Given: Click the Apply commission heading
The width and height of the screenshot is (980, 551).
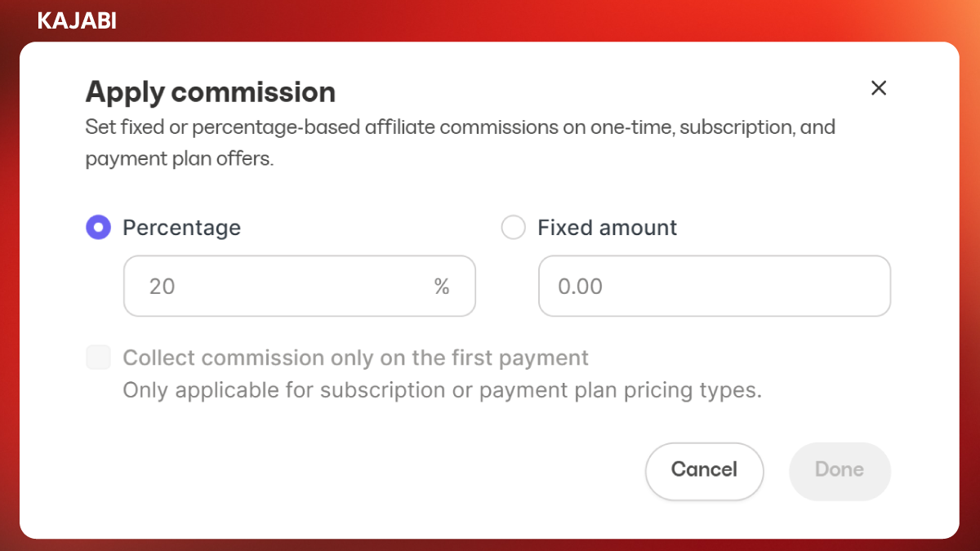Looking at the screenshot, I should click(x=210, y=92).
